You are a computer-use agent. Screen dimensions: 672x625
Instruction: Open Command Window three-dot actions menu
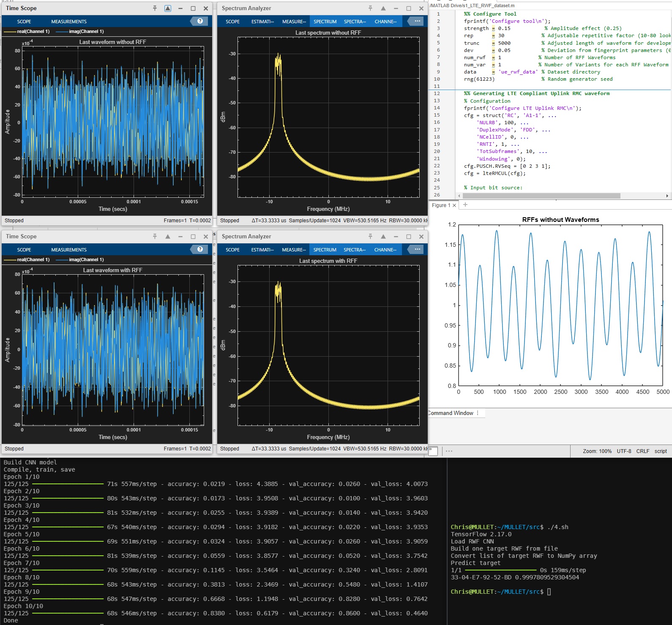tap(478, 413)
